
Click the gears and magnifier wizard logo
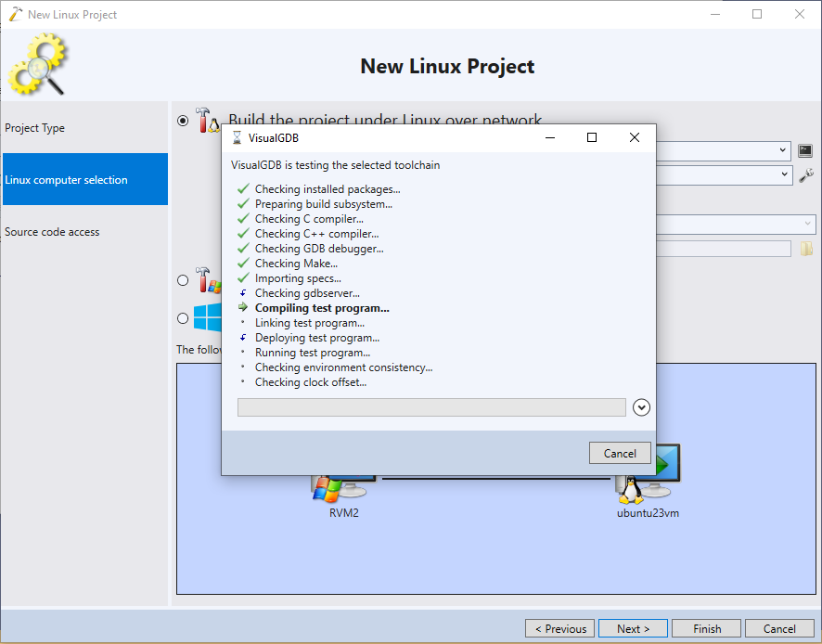38,65
